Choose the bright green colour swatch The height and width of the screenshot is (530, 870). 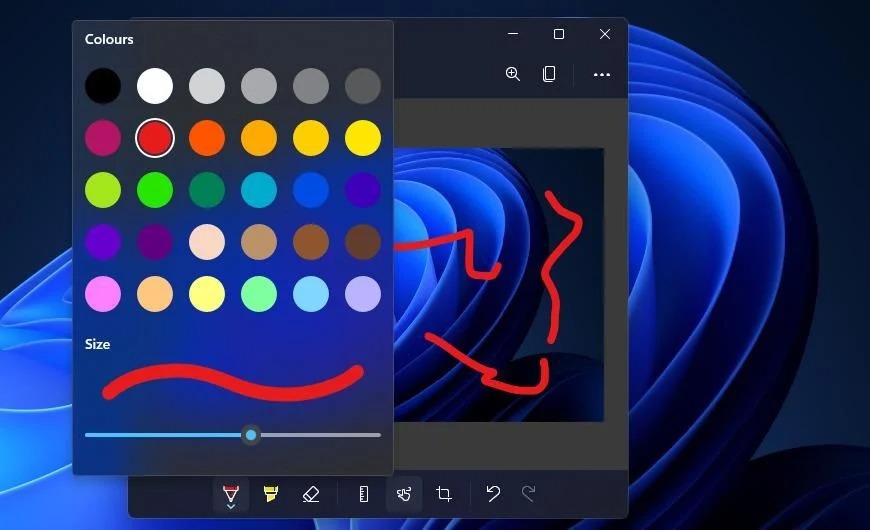tap(155, 190)
